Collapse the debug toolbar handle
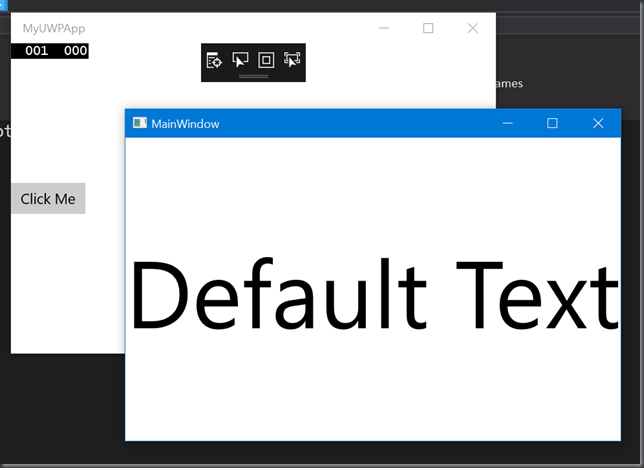Screen dimensions: 644x468 point(253,76)
